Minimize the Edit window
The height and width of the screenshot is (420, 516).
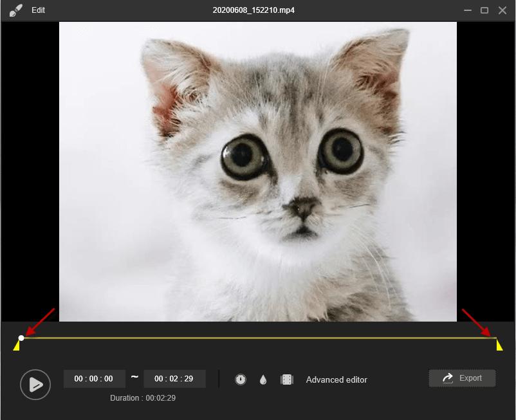[466, 10]
